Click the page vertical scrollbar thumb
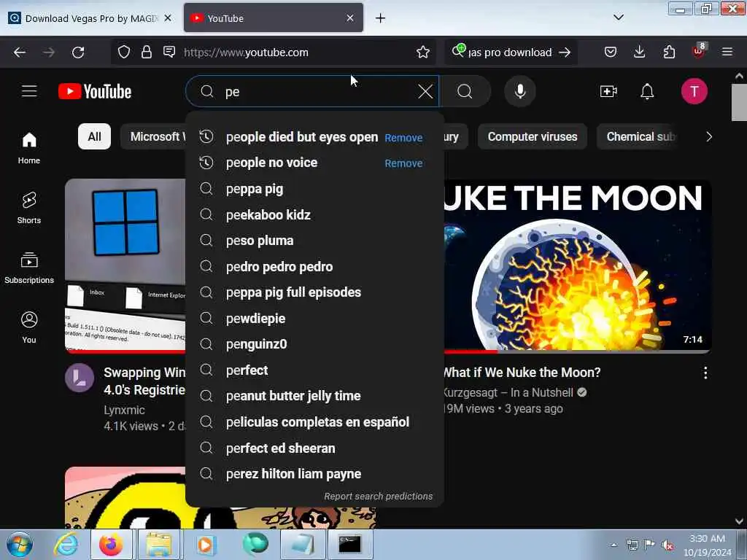 [739, 102]
